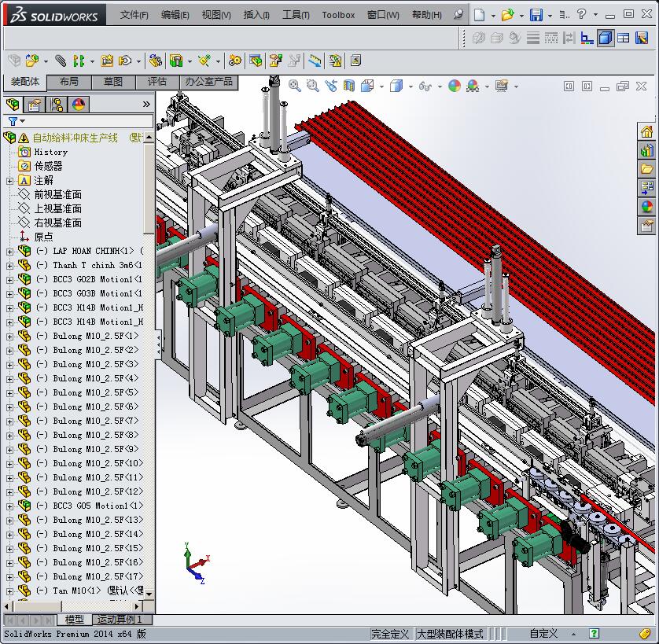Open the FeatureManager design tree tab

[x=13, y=105]
